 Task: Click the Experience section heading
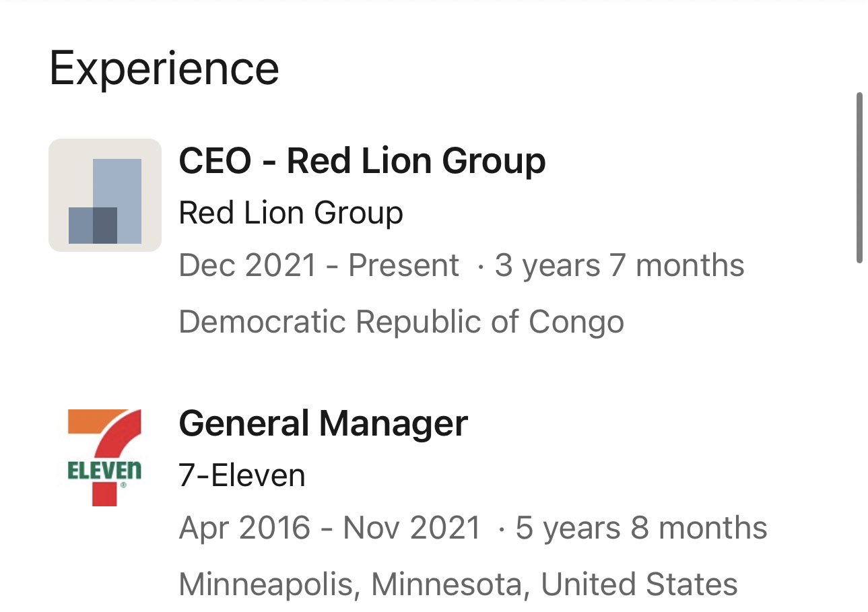(164, 69)
